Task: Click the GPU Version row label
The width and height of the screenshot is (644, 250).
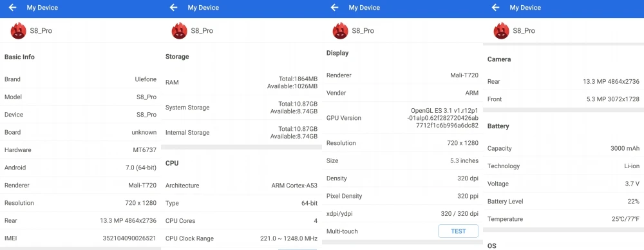Action: tap(344, 118)
